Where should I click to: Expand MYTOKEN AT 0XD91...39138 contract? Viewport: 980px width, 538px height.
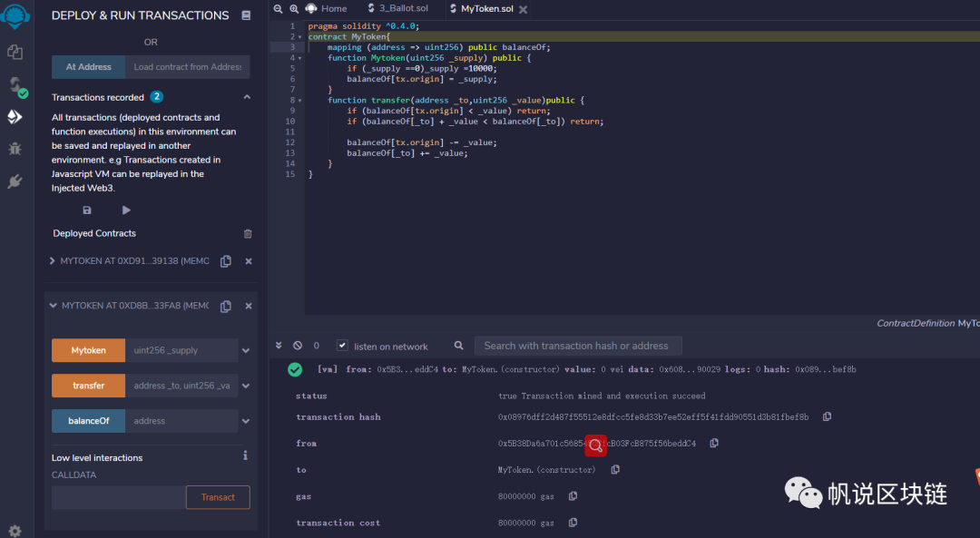(x=53, y=260)
